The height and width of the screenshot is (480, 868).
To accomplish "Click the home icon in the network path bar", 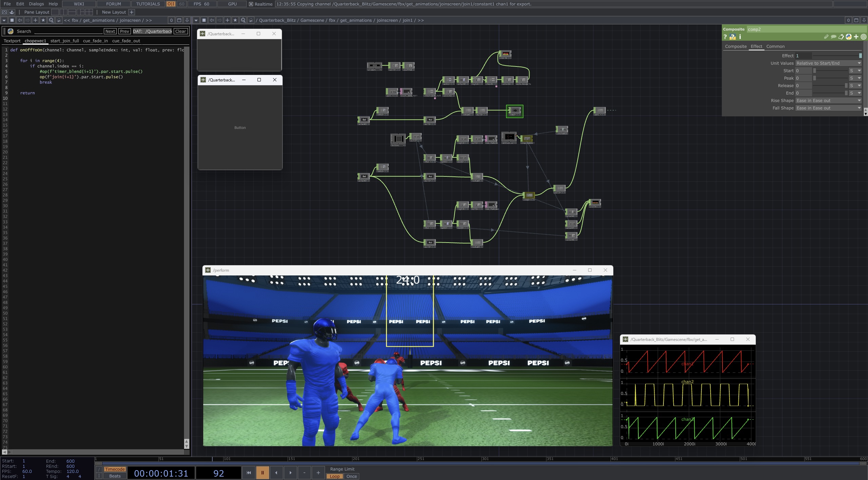I will (x=250, y=20).
